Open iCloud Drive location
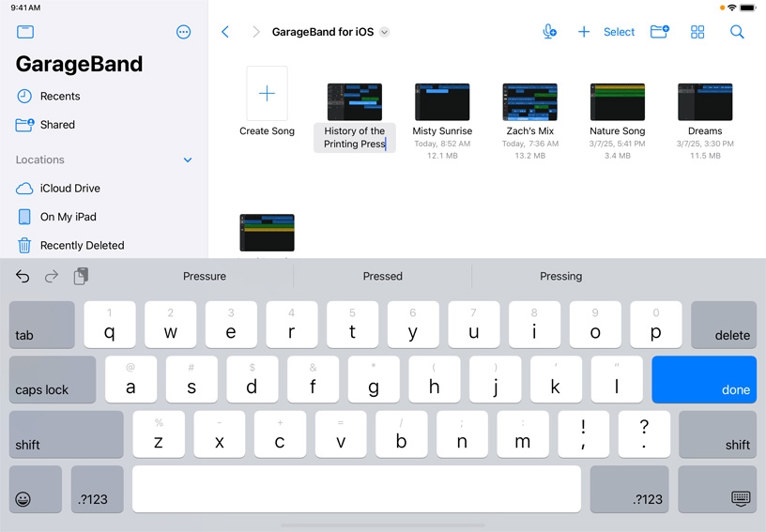This screenshot has height=532, width=766. click(69, 189)
